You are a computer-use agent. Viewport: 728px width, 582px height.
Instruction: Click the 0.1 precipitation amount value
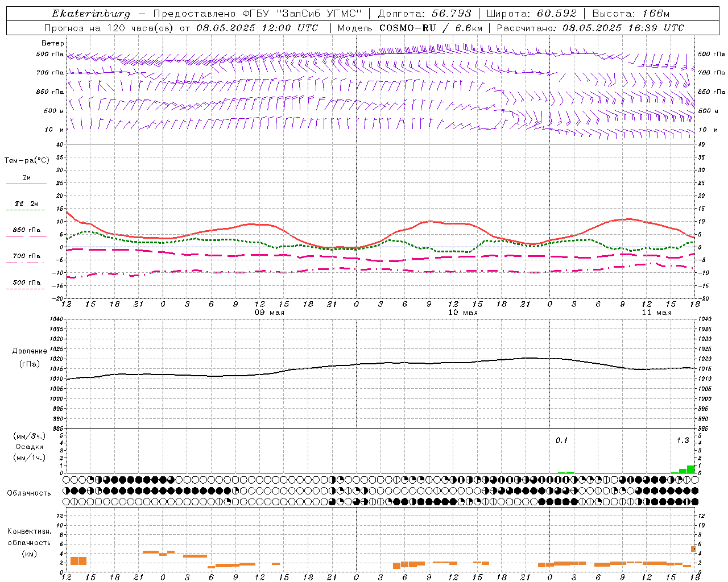pos(561,440)
